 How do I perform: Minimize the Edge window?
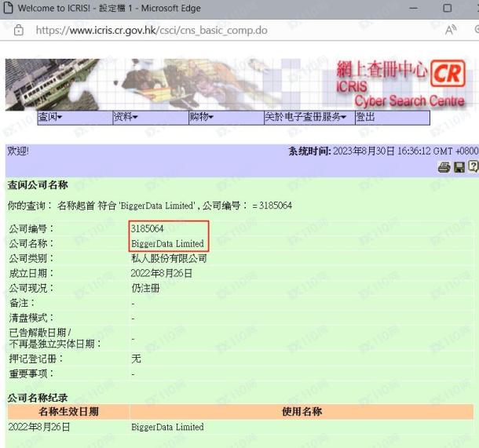click(413, 9)
